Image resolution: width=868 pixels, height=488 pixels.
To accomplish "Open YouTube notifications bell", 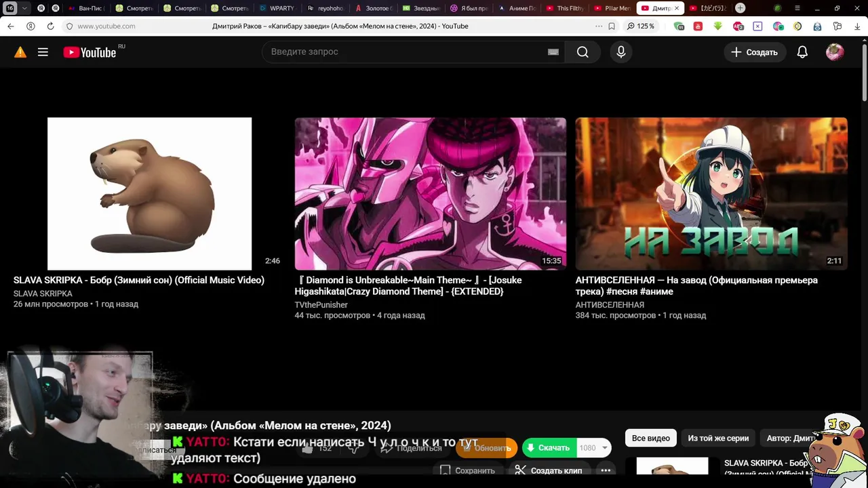I will click(x=802, y=52).
